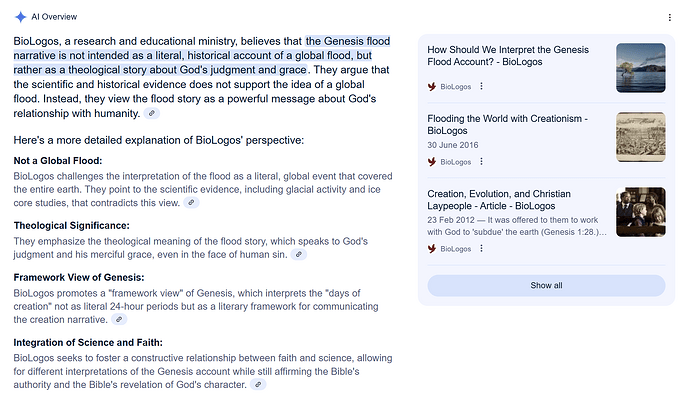
Task: Open the AI Overview three-dot options menu
Action: click(669, 17)
